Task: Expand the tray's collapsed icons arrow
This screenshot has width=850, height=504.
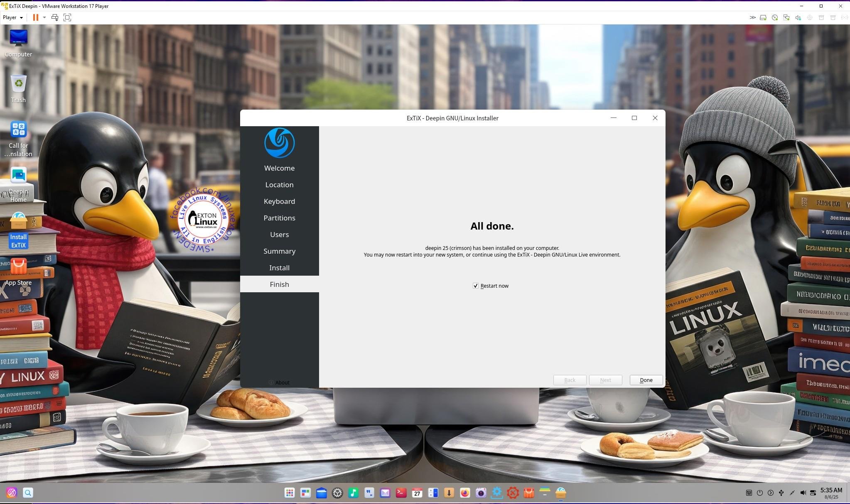Action: click(770, 493)
